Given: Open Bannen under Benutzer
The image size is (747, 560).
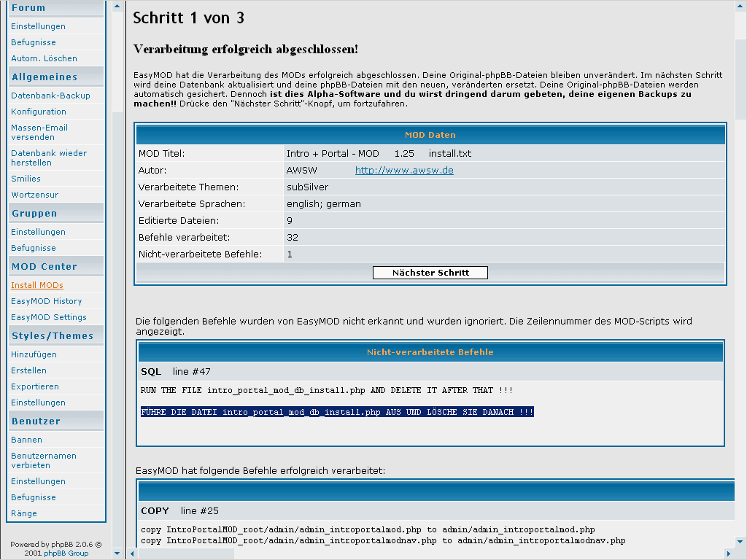Looking at the screenshot, I should (27, 440).
